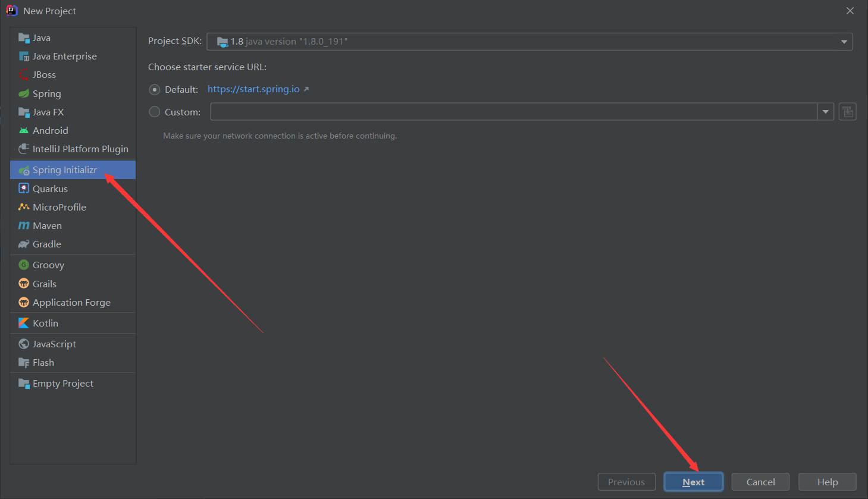The width and height of the screenshot is (868, 499).
Task: Click the IntelliJ Platform Plugin label
Action: coord(80,149)
